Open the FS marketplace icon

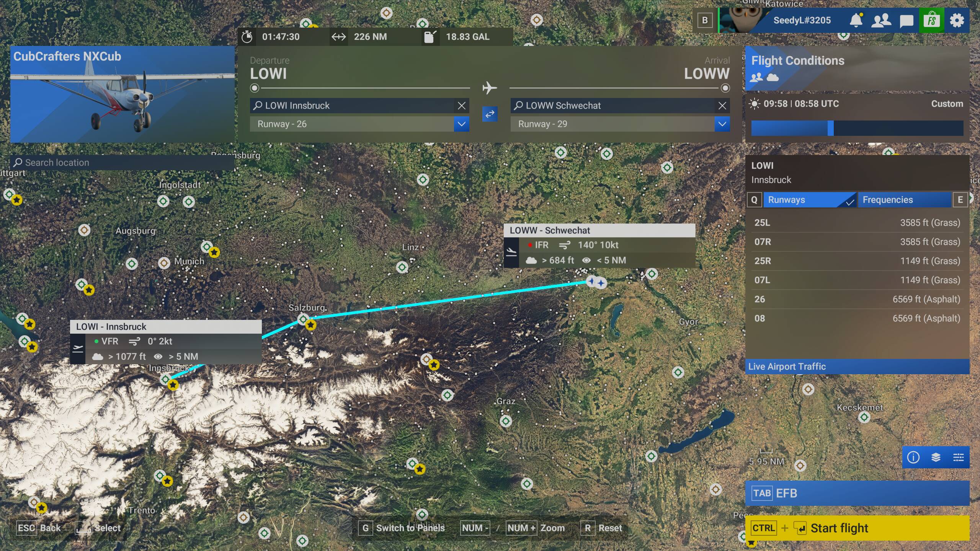pos(931,20)
